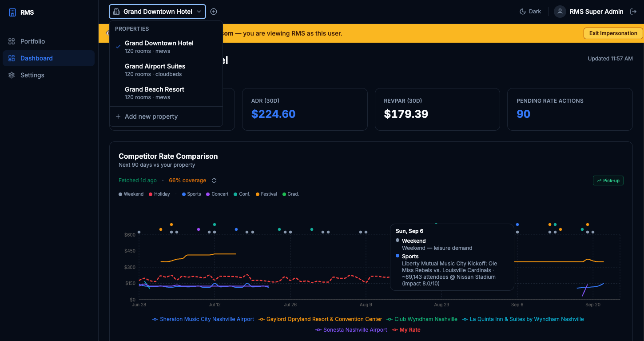The width and height of the screenshot is (644, 341).
Task: Click the Updated 11:57 AM text
Action: tap(610, 59)
